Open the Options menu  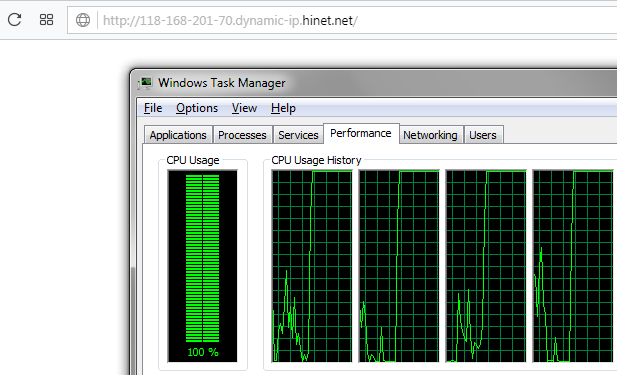tap(197, 108)
